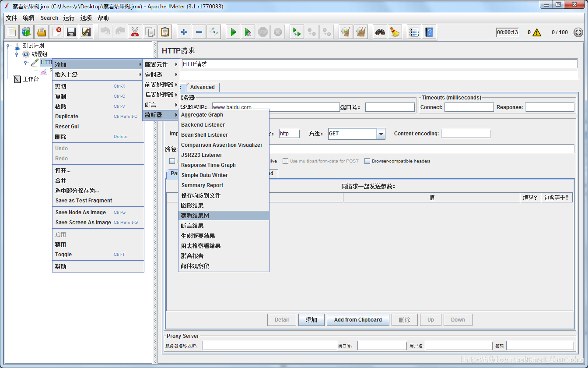Click Save Node As Image entry
588x368 pixels.
click(98, 212)
